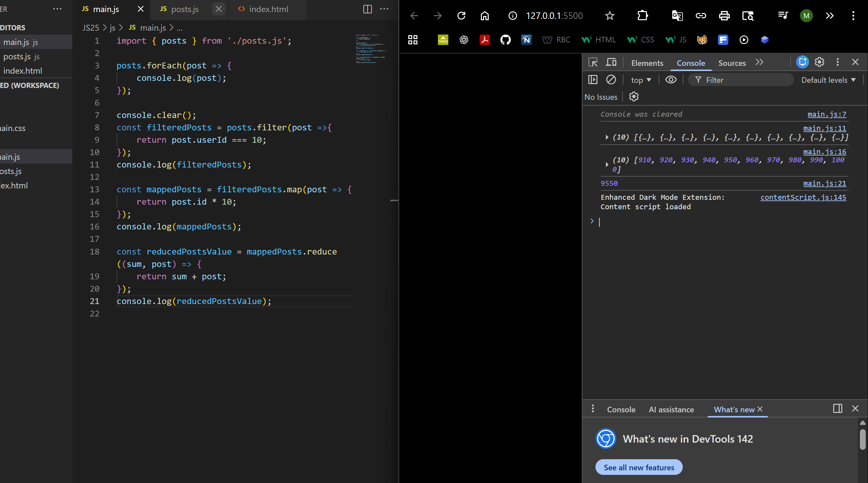Open the GitHub bookmark
The image size is (868, 483).
(505, 40)
